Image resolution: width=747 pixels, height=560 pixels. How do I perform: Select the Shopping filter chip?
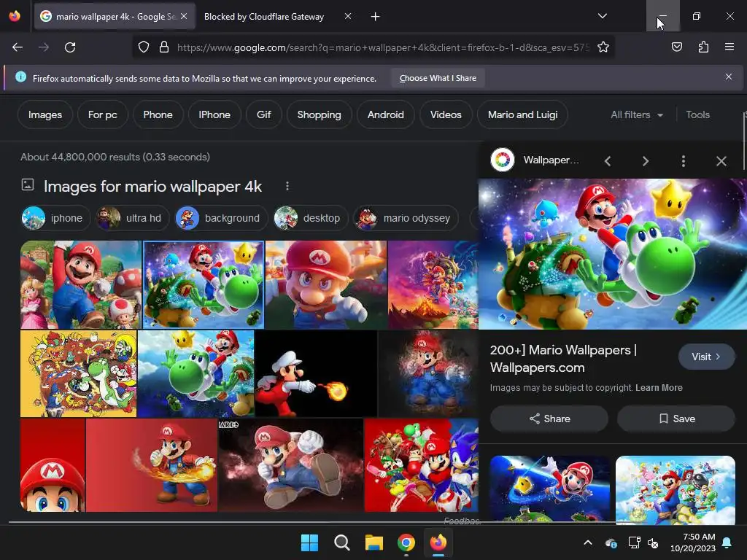click(x=320, y=114)
